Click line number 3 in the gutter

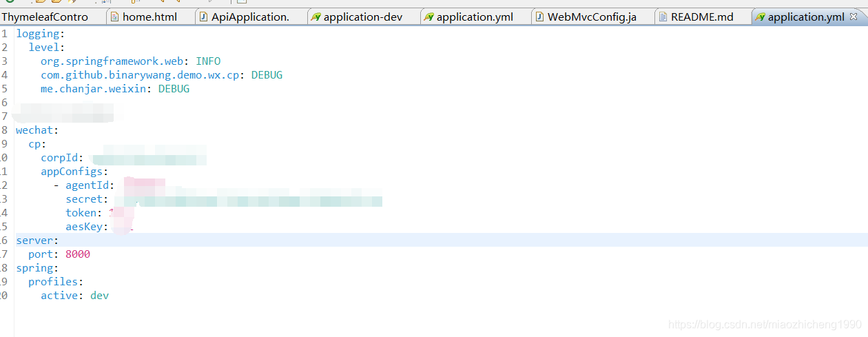pyautogui.click(x=4, y=61)
